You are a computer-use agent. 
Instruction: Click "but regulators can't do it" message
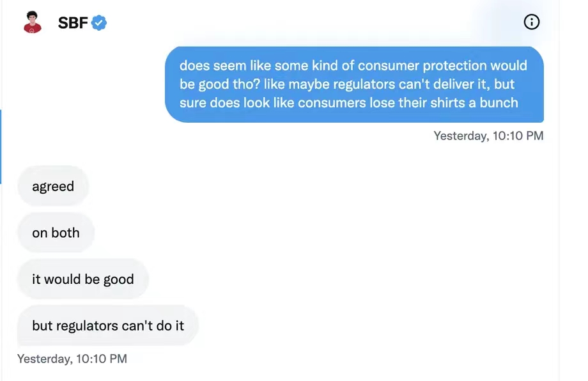(x=108, y=325)
